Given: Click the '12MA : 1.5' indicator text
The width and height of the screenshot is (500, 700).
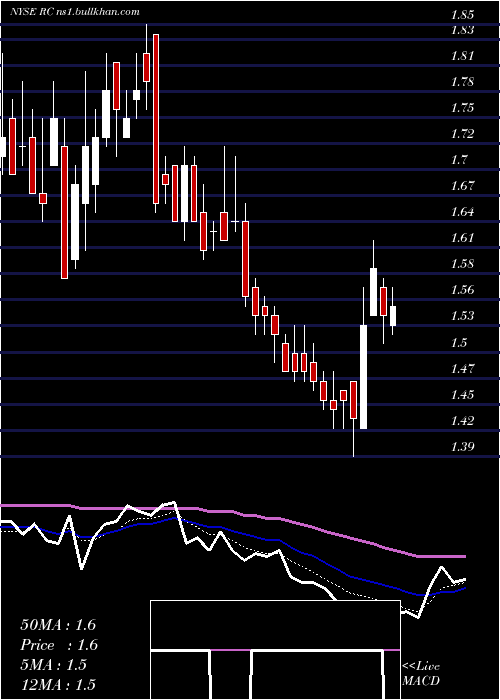Looking at the screenshot, I should click(x=58, y=685).
